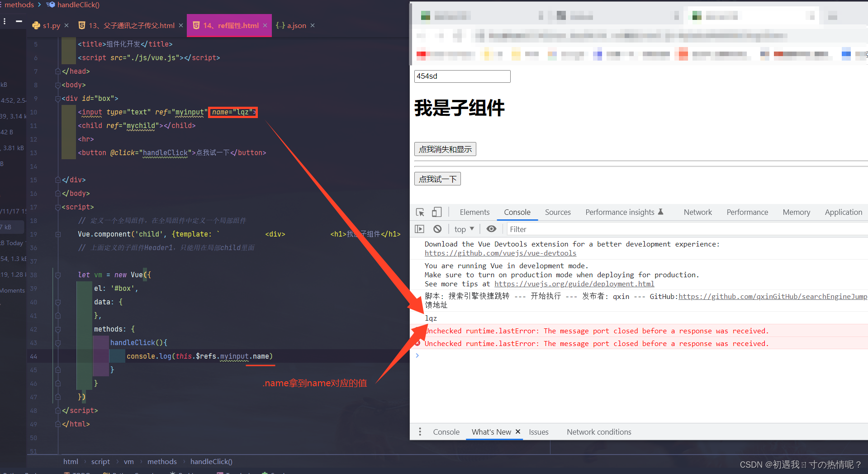Close the s1.py editor tab
Viewport: 868px width, 474px height.
tap(66, 25)
